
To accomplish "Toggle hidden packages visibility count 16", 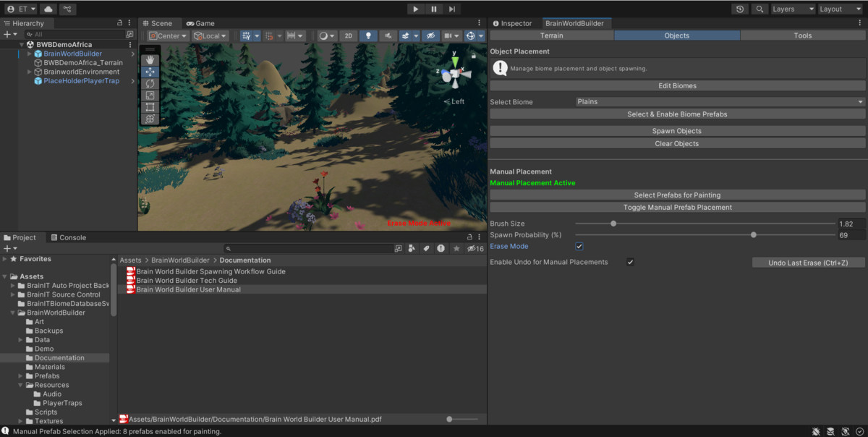I will coord(475,248).
